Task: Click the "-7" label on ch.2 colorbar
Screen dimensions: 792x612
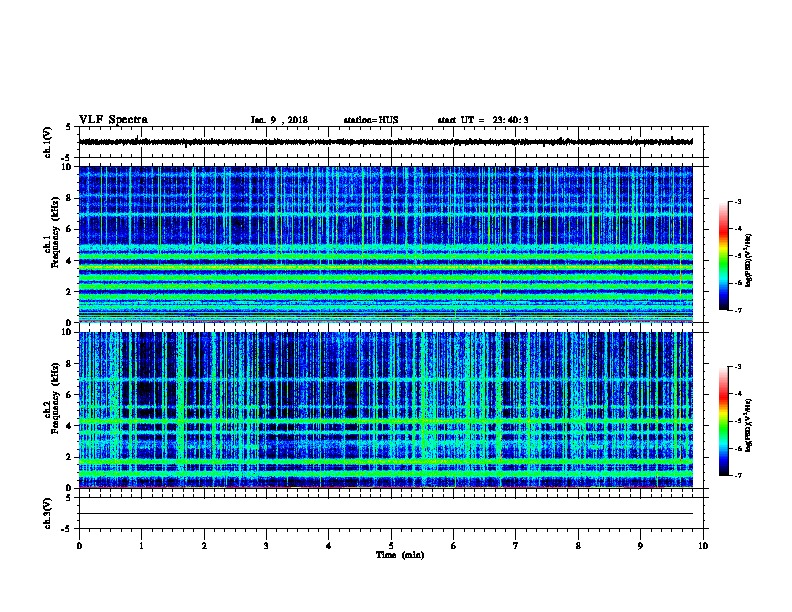Action: pos(737,475)
